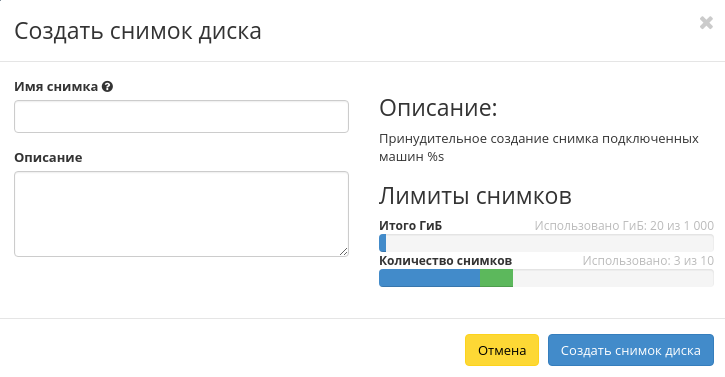This screenshot has height=377, width=725.
Task: Click the empty part of Итого ГиБ bar
Action: click(550, 243)
